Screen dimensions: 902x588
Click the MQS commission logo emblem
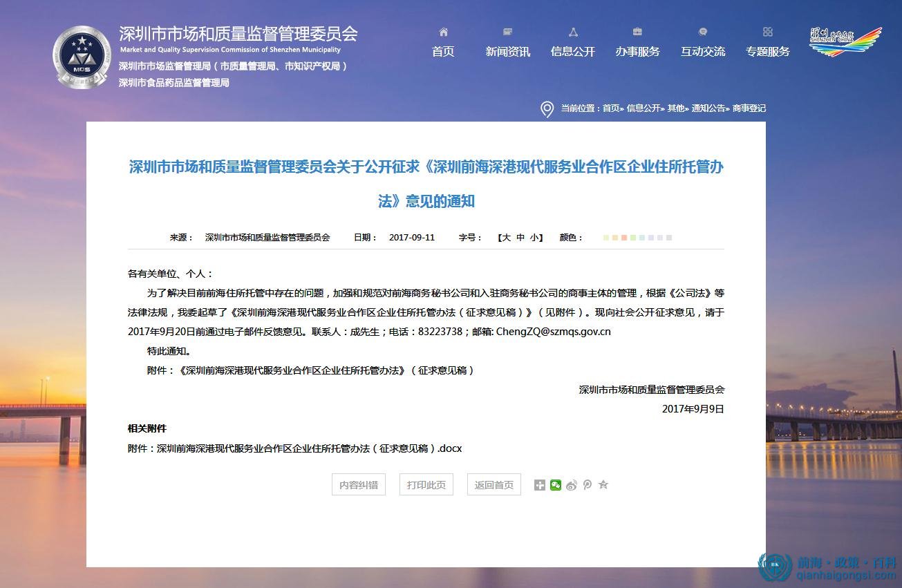[82, 57]
